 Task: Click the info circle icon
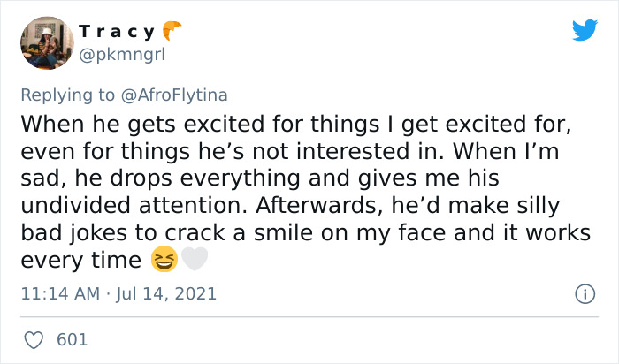[584, 293]
